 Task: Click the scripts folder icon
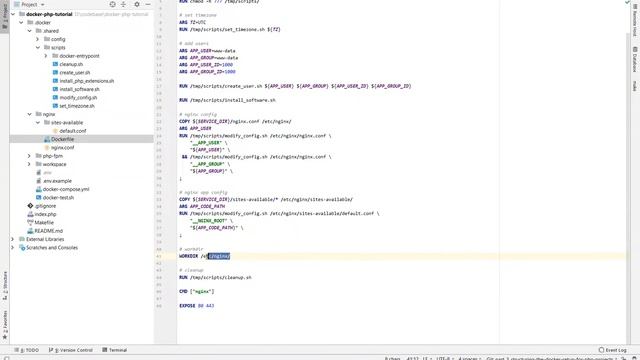tap(47, 47)
